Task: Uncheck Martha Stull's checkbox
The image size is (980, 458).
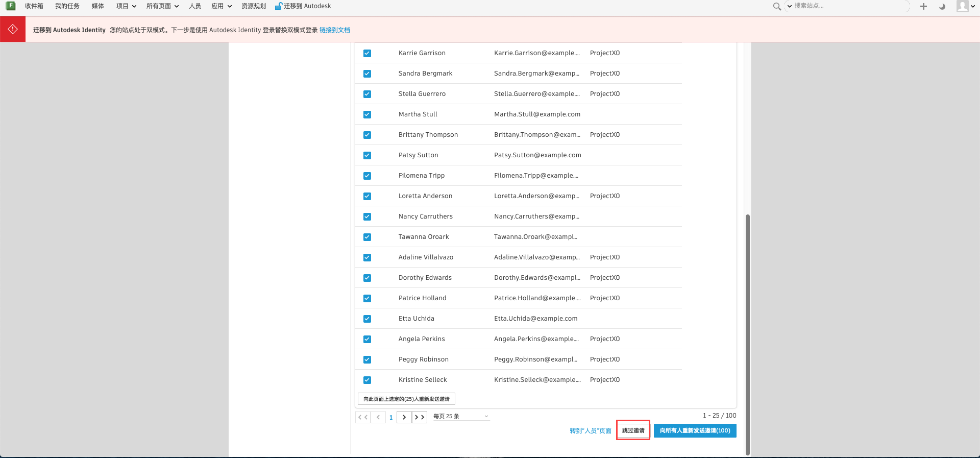Action: (367, 114)
